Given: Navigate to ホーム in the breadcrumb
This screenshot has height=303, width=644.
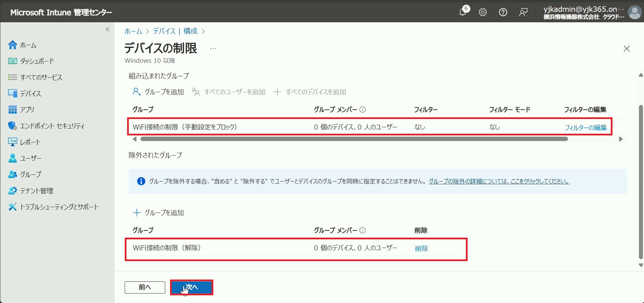Looking at the screenshot, I should point(133,31).
